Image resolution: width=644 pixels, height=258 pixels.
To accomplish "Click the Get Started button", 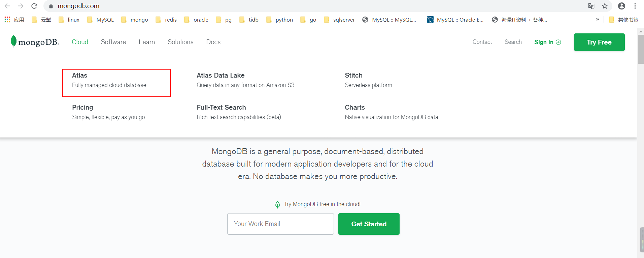I will (369, 224).
